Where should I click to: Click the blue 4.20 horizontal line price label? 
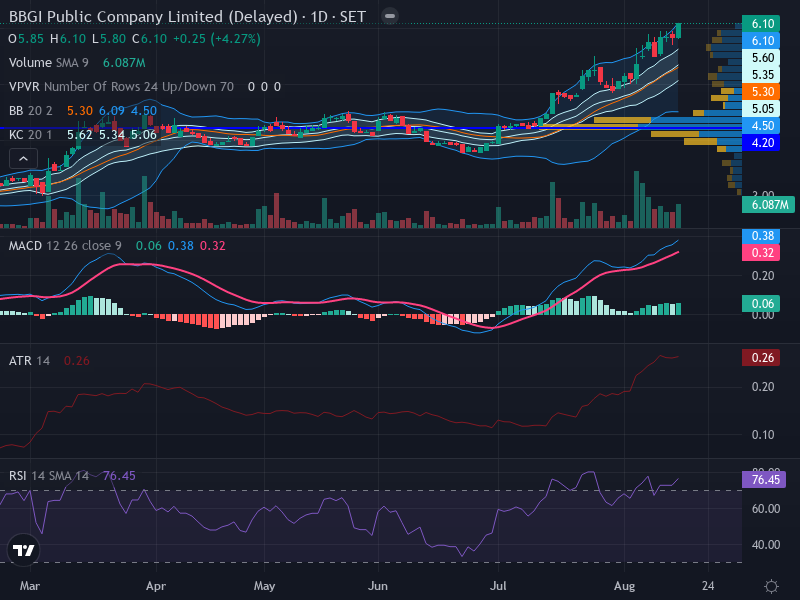tap(761, 143)
